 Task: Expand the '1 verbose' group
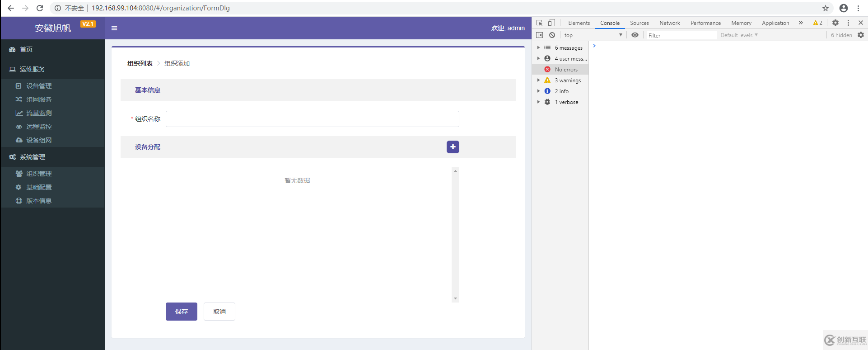(x=538, y=102)
